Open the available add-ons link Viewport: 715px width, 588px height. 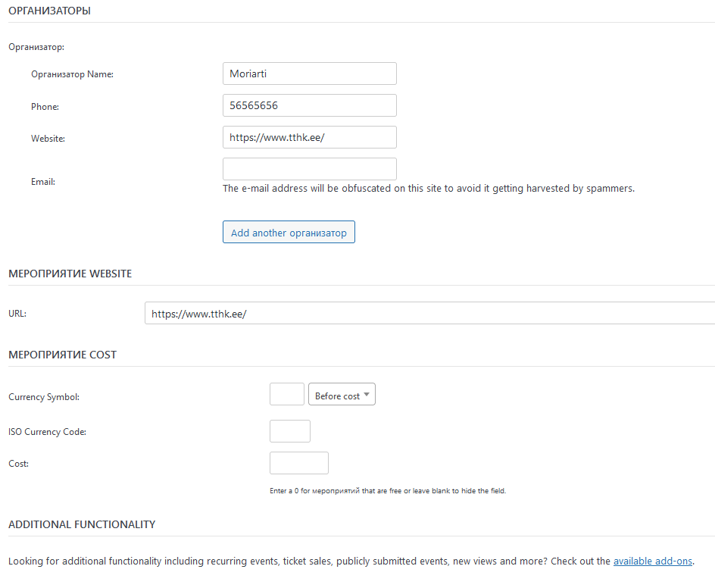tap(653, 561)
